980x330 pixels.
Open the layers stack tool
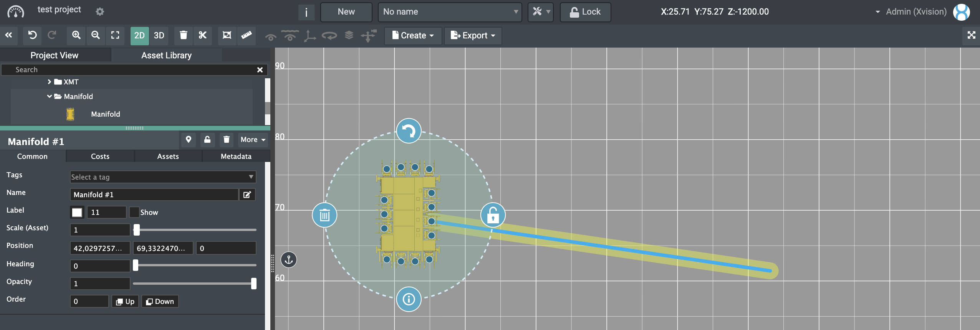point(349,35)
